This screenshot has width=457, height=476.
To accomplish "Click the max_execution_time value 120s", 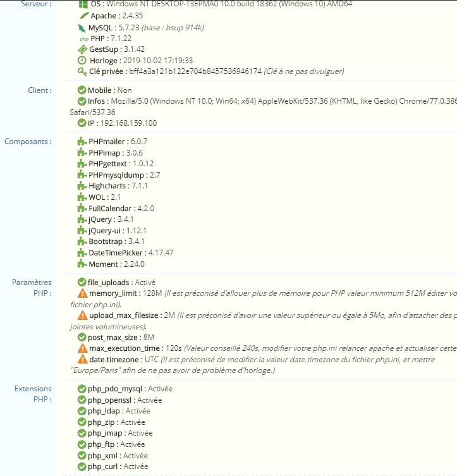I will tap(174, 348).
